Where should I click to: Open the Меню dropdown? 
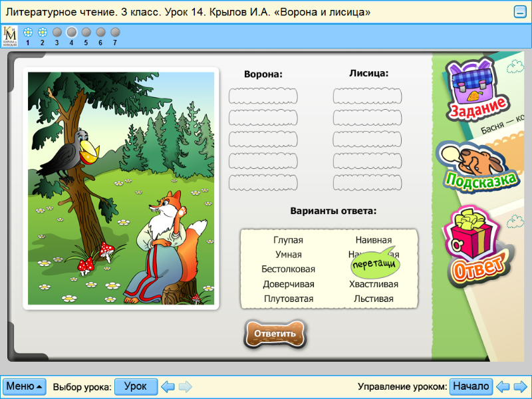pyautogui.click(x=24, y=386)
